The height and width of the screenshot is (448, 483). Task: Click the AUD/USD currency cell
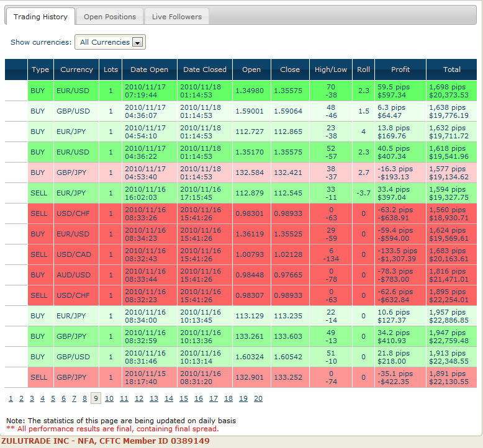coord(76,275)
